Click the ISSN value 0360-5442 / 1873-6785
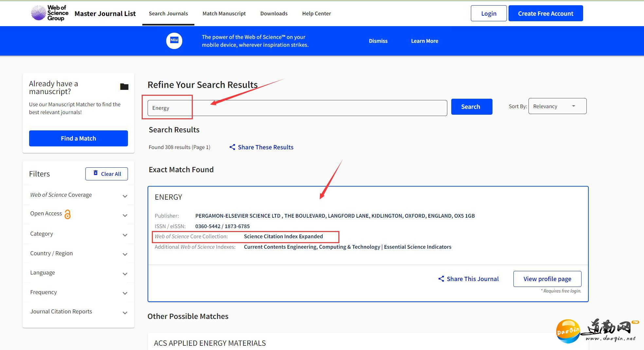The width and height of the screenshot is (644, 350). click(x=223, y=226)
